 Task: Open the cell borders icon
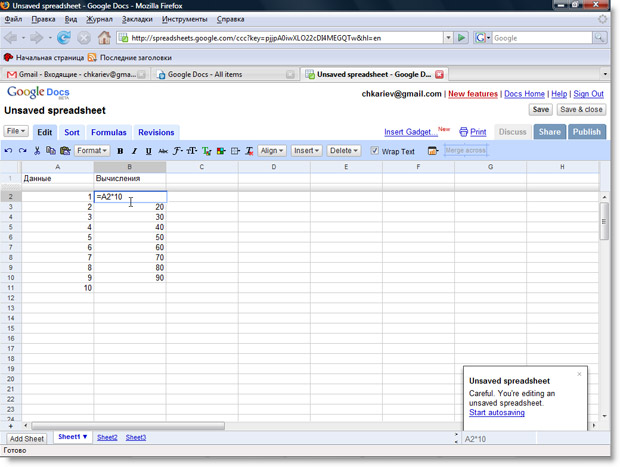point(235,151)
